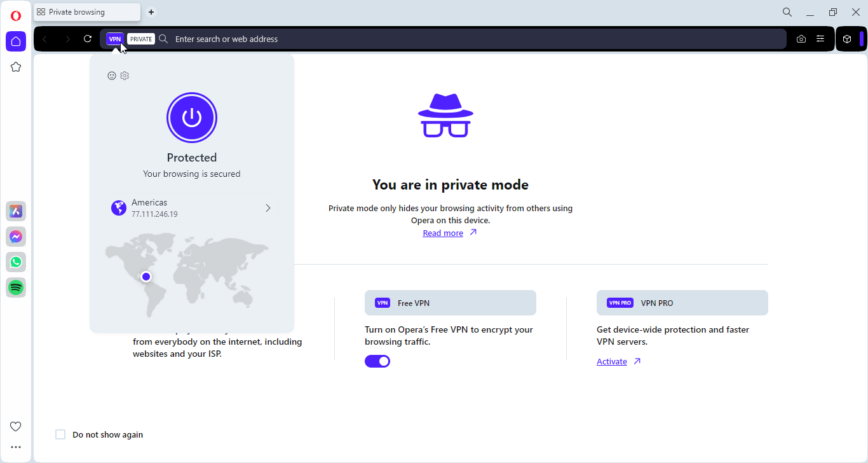Click the smiley feedback icon
The width and height of the screenshot is (868, 463).
click(112, 76)
